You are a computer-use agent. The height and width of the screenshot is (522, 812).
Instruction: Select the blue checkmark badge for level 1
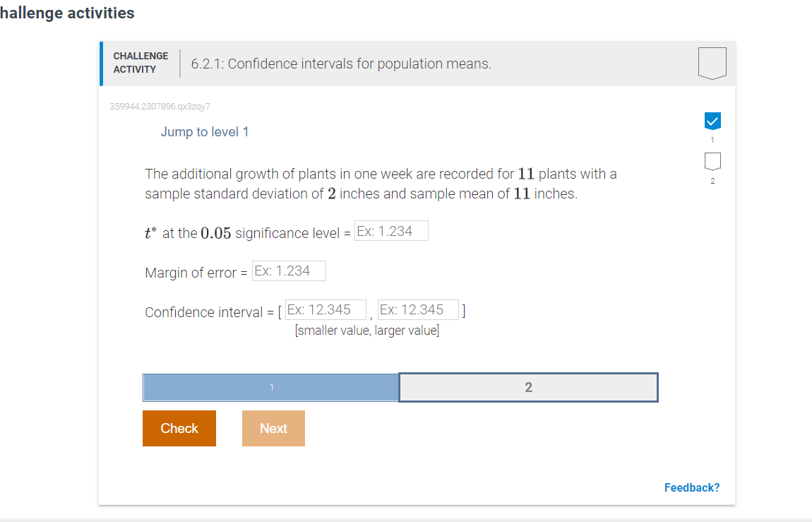(712, 121)
